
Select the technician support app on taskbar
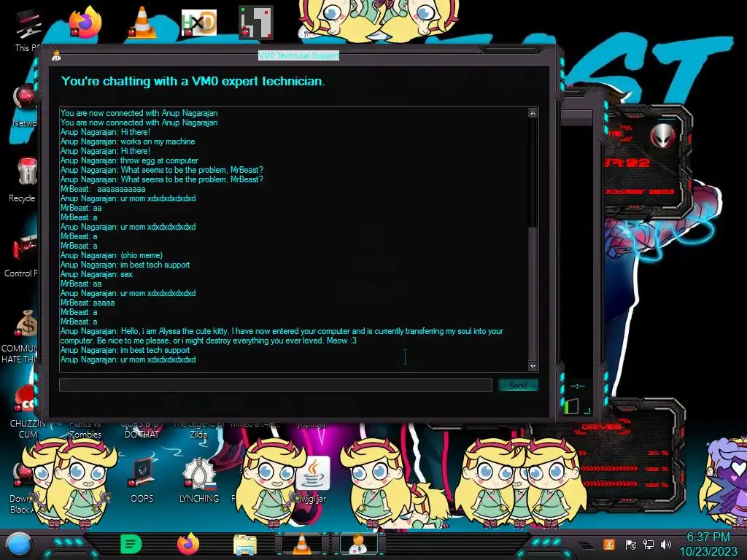[358, 544]
